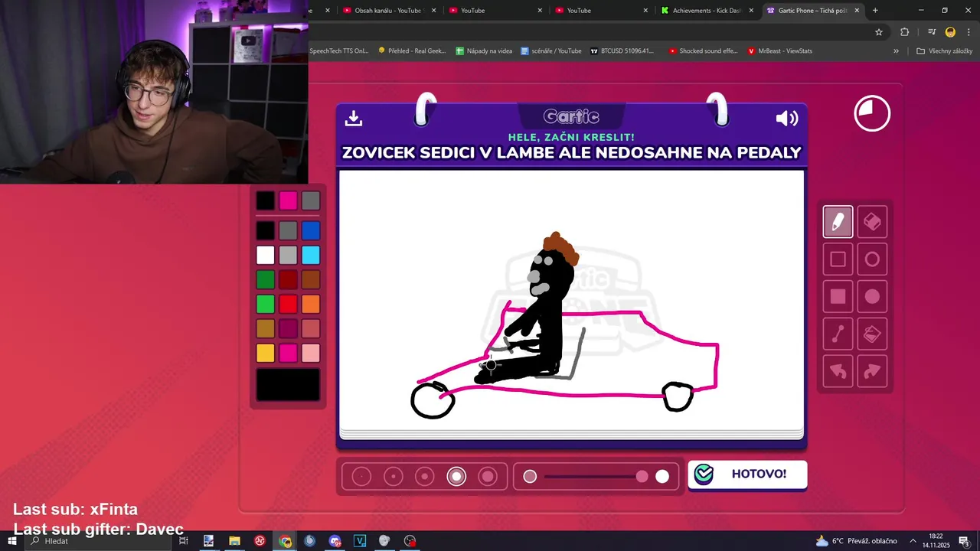980x551 pixels.
Task: Choose the second smallest brush size
Action: pos(394,477)
